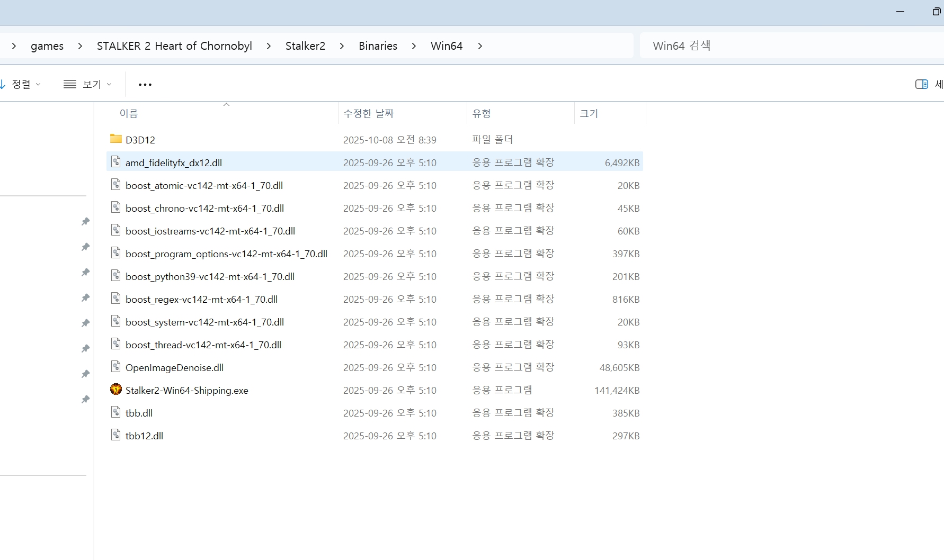Expand the chevron after games breadcrumb
The width and height of the screenshot is (944, 560).
[x=80, y=46]
